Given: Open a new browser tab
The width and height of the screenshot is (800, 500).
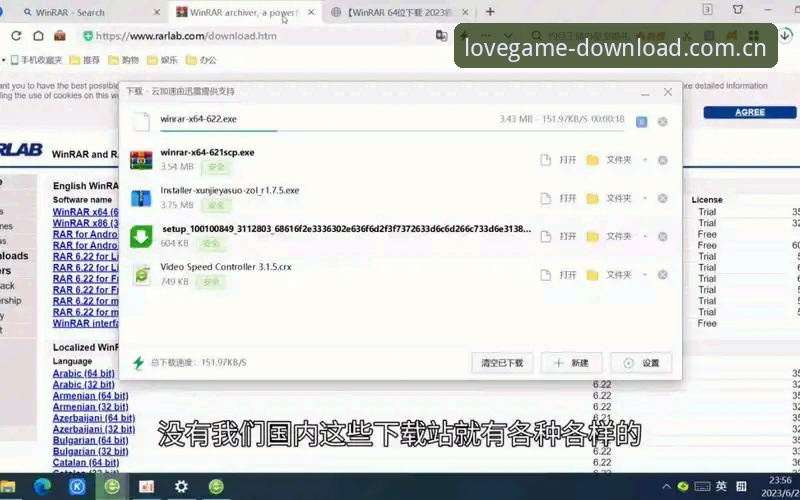Looking at the screenshot, I should (490, 12).
